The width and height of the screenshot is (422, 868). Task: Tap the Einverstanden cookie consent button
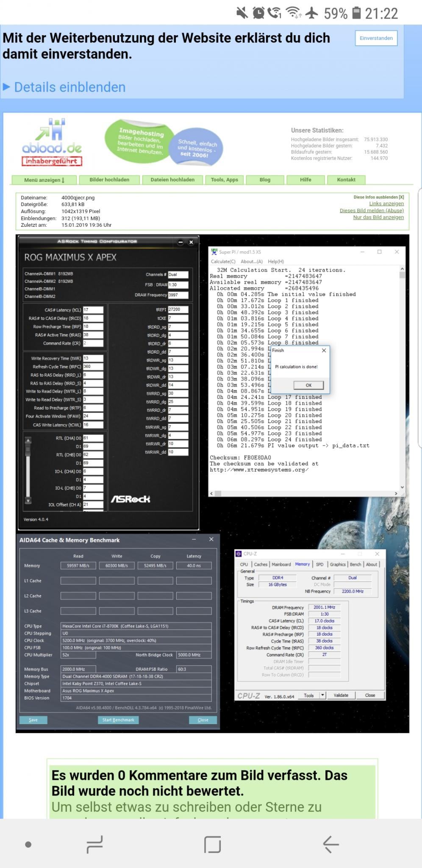(x=376, y=38)
